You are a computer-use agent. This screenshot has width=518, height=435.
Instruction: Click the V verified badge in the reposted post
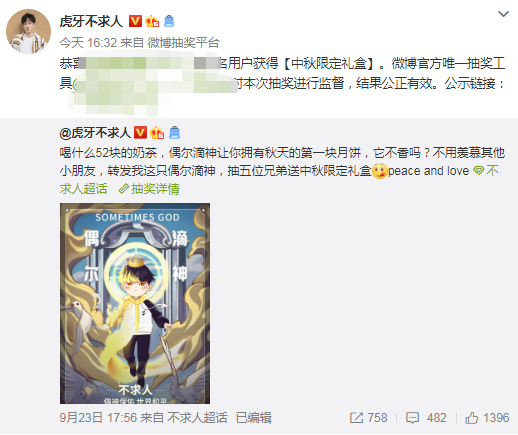click(x=140, y=133)
